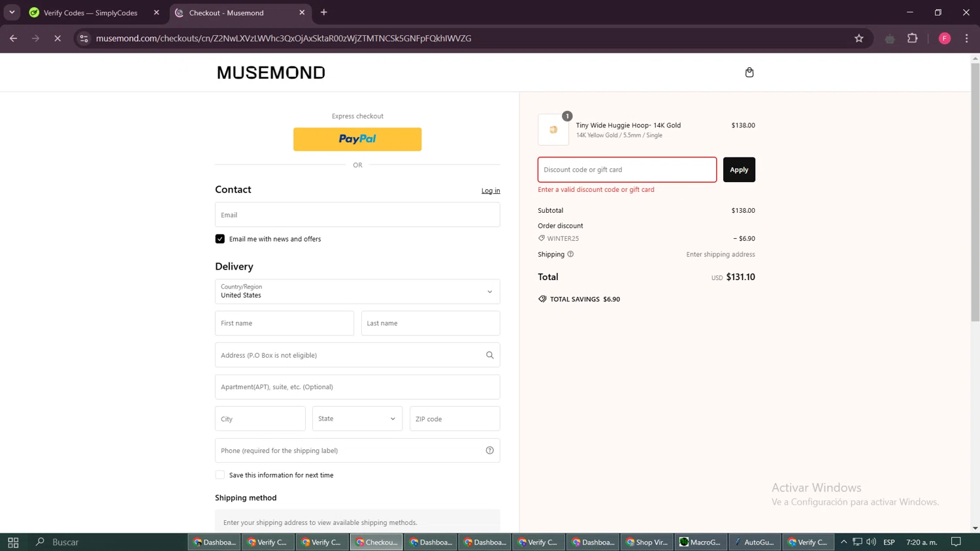Click the Discount code or gift card field

[627, 170]
